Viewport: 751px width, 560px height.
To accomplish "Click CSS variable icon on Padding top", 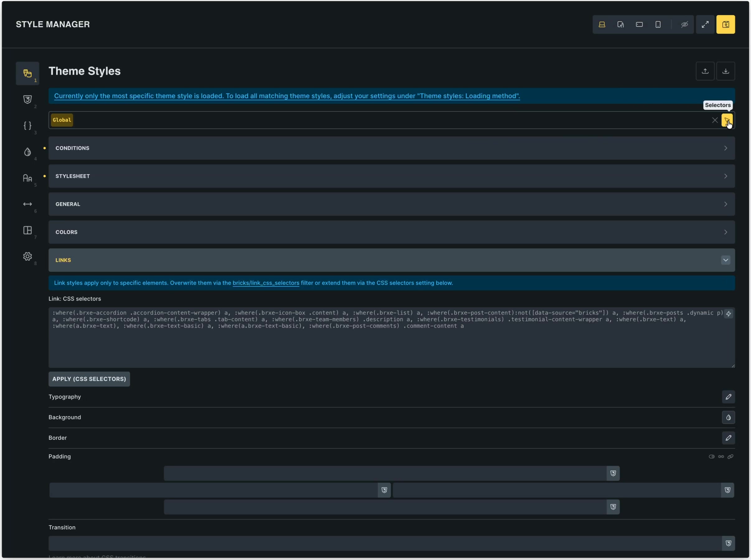I will (613, 473).
